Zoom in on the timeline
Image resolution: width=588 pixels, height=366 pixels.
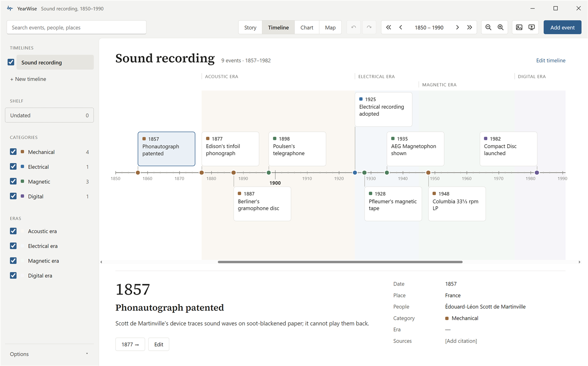(x=501, y=27)
